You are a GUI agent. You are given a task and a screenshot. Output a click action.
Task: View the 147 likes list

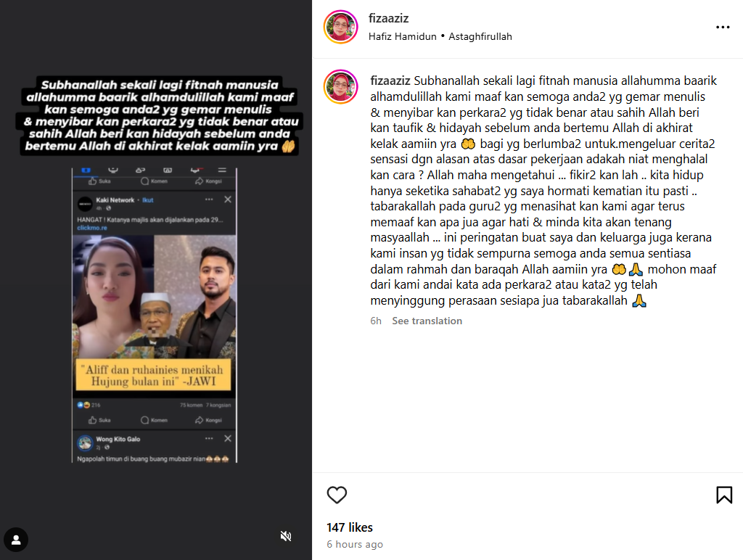(x=350, y=527)
